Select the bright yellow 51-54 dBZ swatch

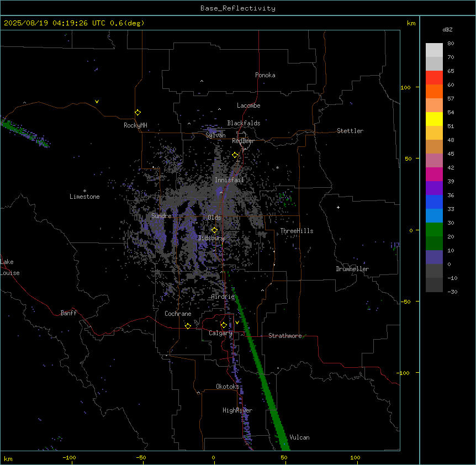(434, 119)
